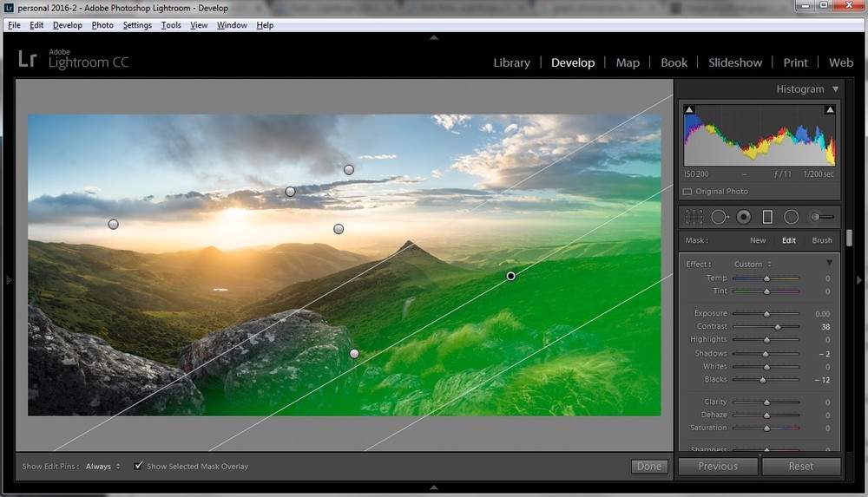The height and width of the screenshot is (497, 868).
Task: Switch to the Print module
Action: [795, 62]
